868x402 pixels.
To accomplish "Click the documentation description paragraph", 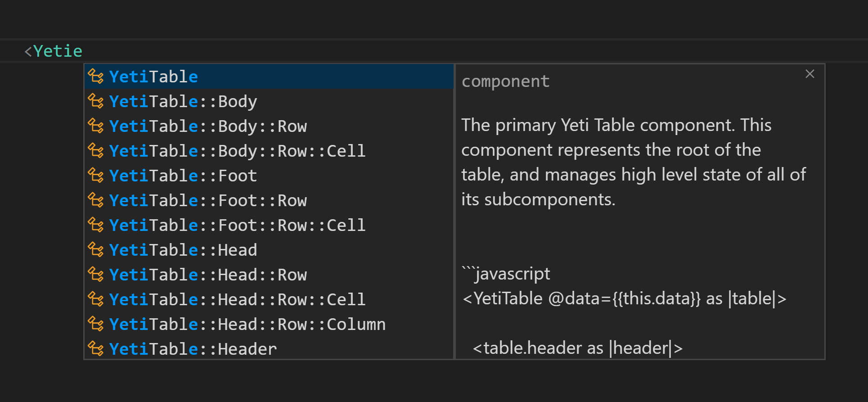I will click(x=633, y=162).
